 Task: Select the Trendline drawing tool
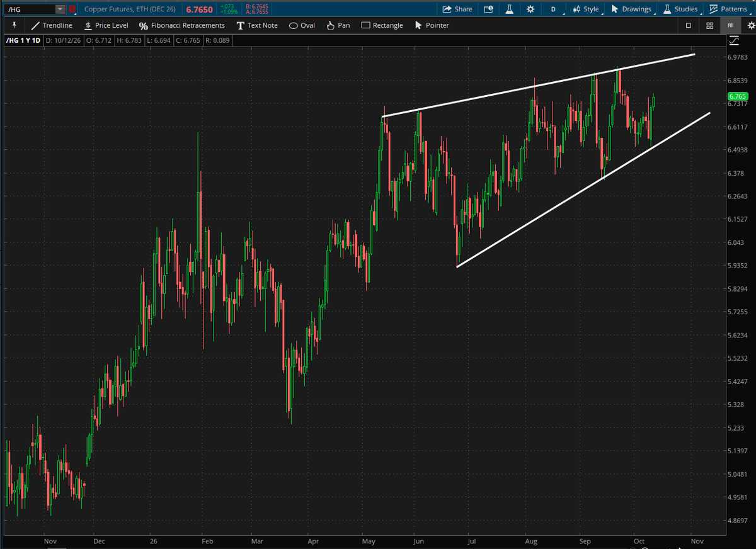click(x=51, y=25)
